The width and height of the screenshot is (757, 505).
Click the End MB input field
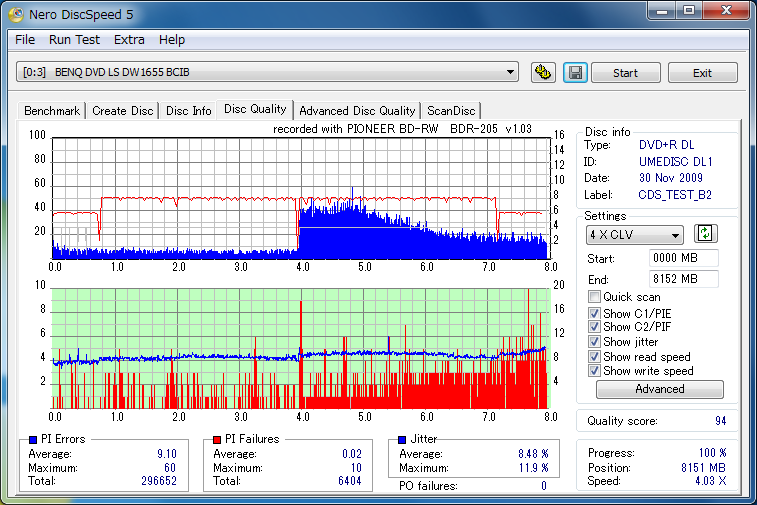point(683,278)
